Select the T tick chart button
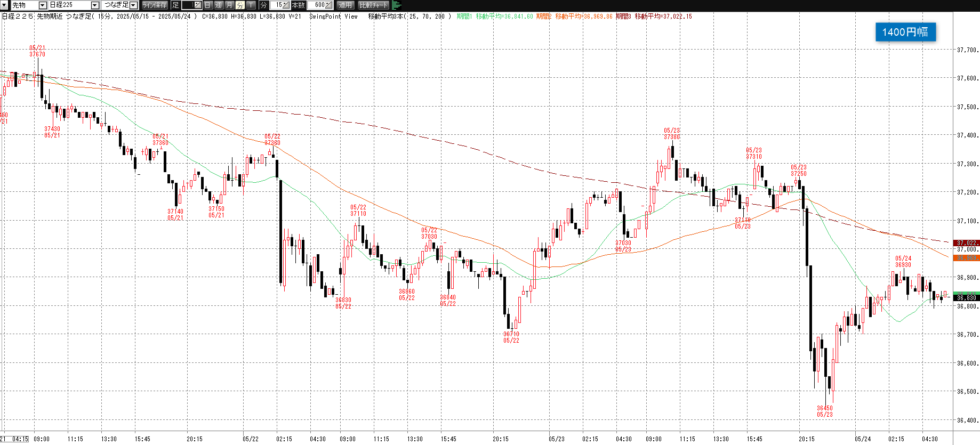This screenshot has width=980, height=445. pyautogui.click(x=251, y=5)
